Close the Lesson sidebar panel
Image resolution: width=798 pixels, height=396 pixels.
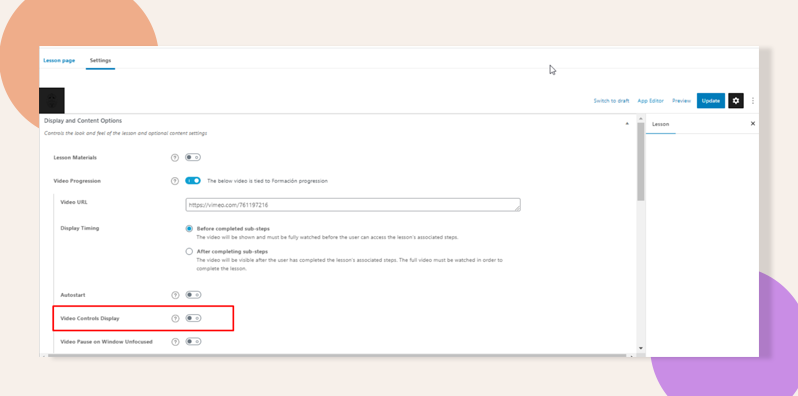[x=753, y=124]
